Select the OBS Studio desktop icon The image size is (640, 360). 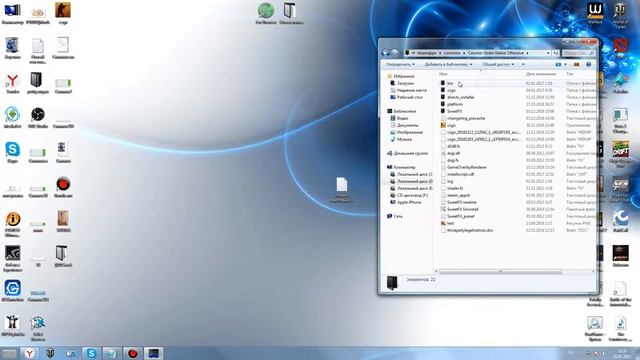pos(38,118)
